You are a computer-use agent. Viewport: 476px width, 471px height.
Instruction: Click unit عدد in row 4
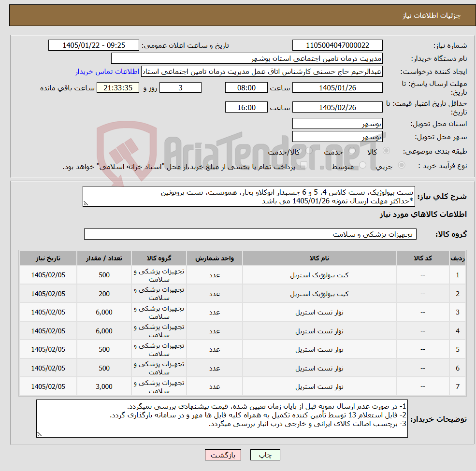tap(215, 331)
